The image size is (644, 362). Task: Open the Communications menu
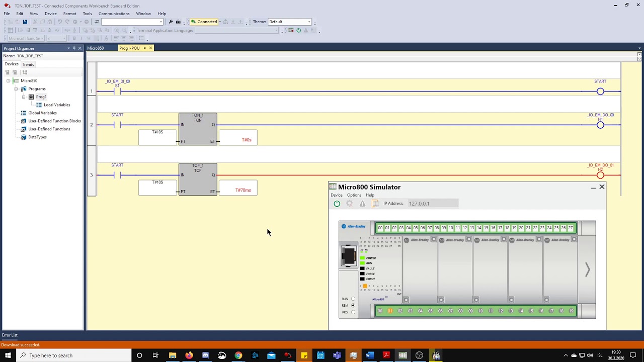[x=114, y=14]
